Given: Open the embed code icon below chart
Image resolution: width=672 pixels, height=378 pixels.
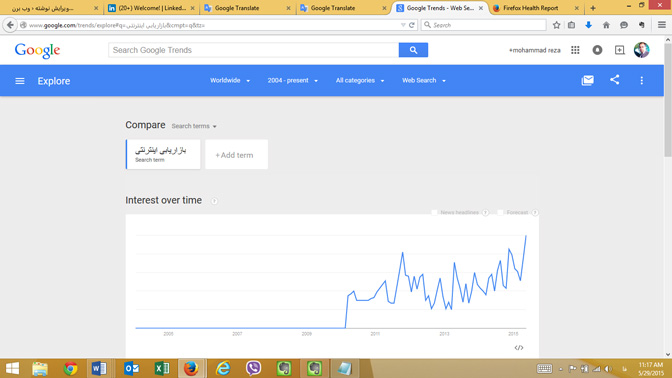Looking at the screenshot, I should click(x=519, y=348).
